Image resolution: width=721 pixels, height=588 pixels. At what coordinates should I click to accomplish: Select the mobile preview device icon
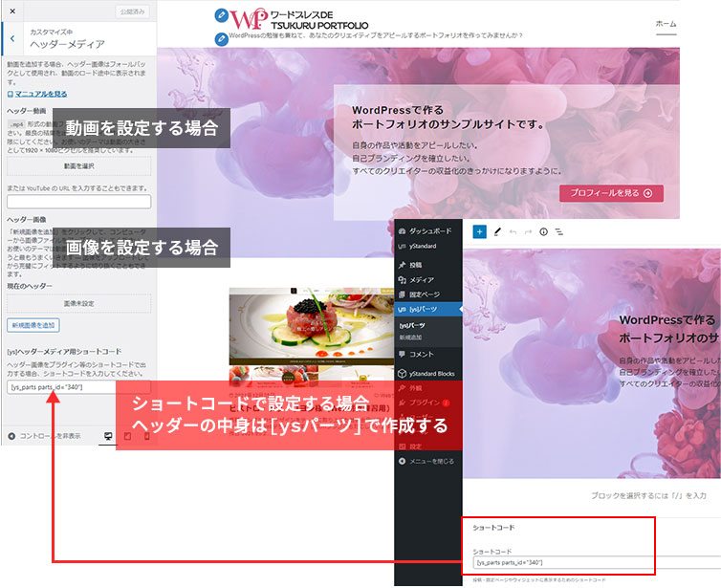(x=146, y=436)
